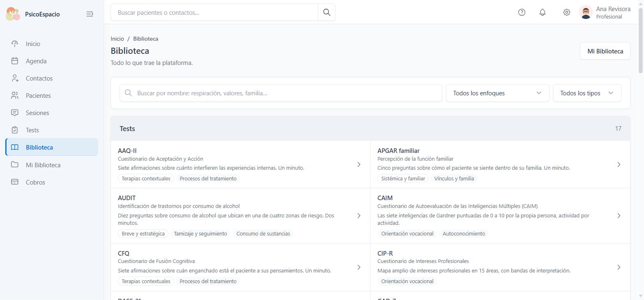The width and height of the screenshot is (644, 300).
Task: Go to Agenda in the sidebar
Action: [52, 61]
